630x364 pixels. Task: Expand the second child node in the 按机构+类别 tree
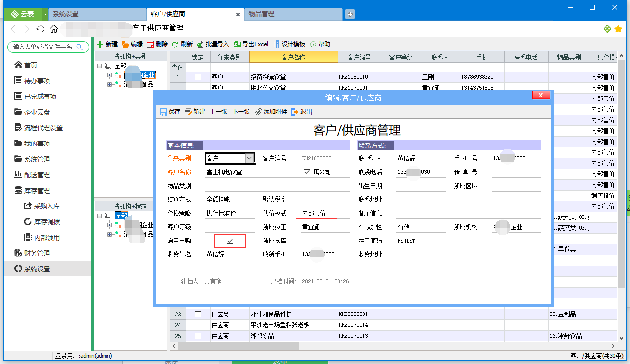pos(109,84)
